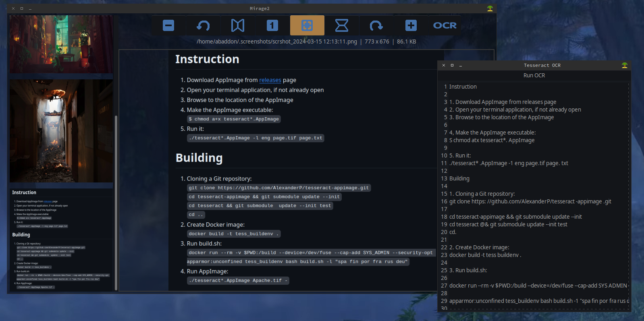The height and width of the screenshot is (321, 644).
Task: Rotate the image left (counterclockwise)
Action: click(203, 25)
